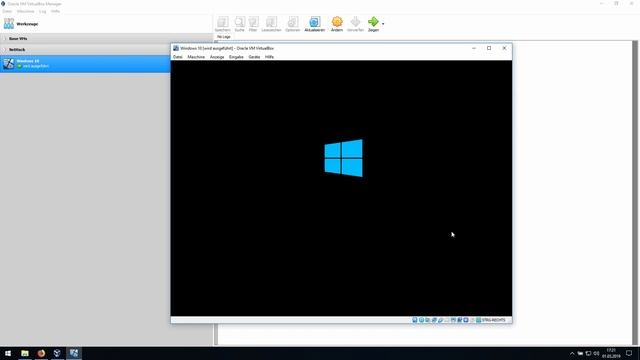This screenshot has width=640, height=360.
Task: Open the notification center icon
Action: click(x=629, y=353)
